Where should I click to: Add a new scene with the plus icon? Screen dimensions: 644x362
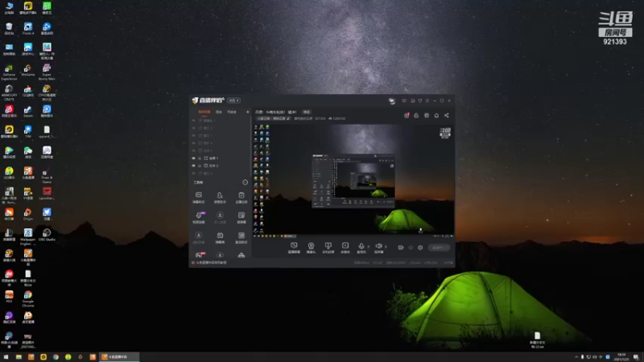(x=247, y=112)
